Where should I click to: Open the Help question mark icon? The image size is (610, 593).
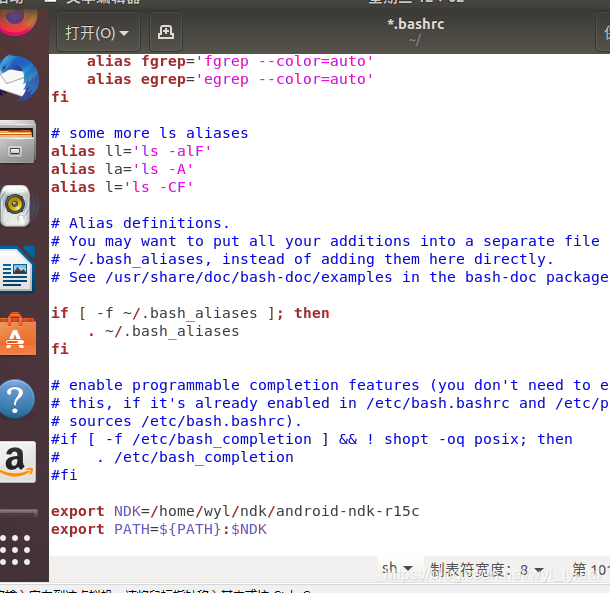pos(17,399)
